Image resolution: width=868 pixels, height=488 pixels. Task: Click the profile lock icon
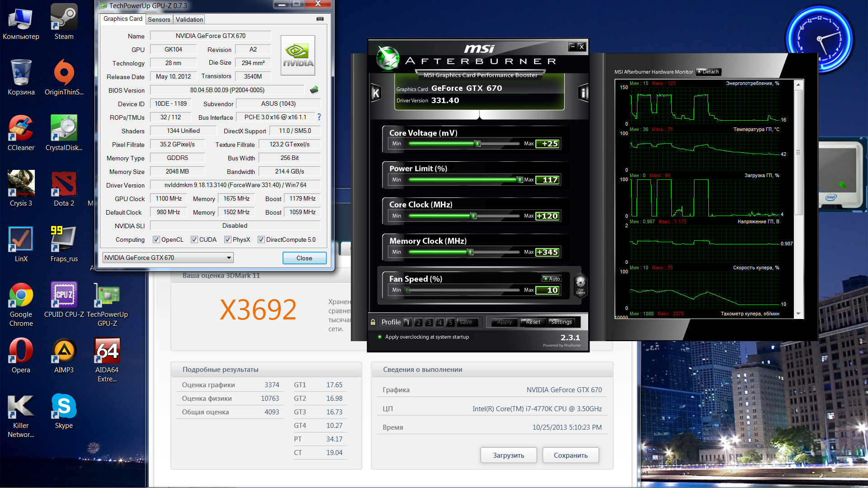pyautogui.click(x=373, y=322)
